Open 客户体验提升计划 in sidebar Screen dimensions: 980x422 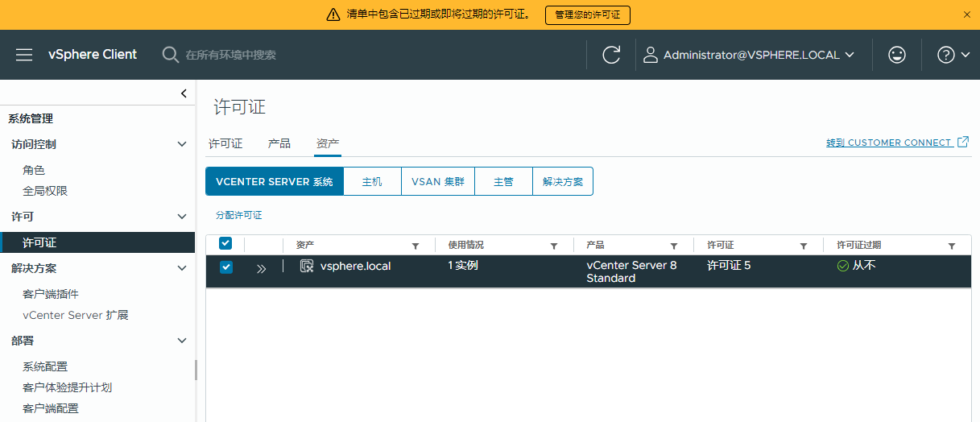tap(67, 387)
